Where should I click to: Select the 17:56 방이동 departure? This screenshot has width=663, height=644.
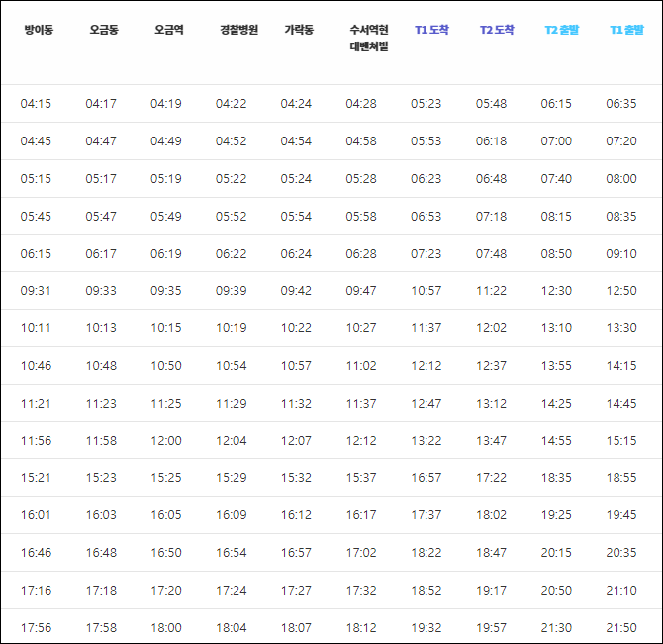coord(36,628)
